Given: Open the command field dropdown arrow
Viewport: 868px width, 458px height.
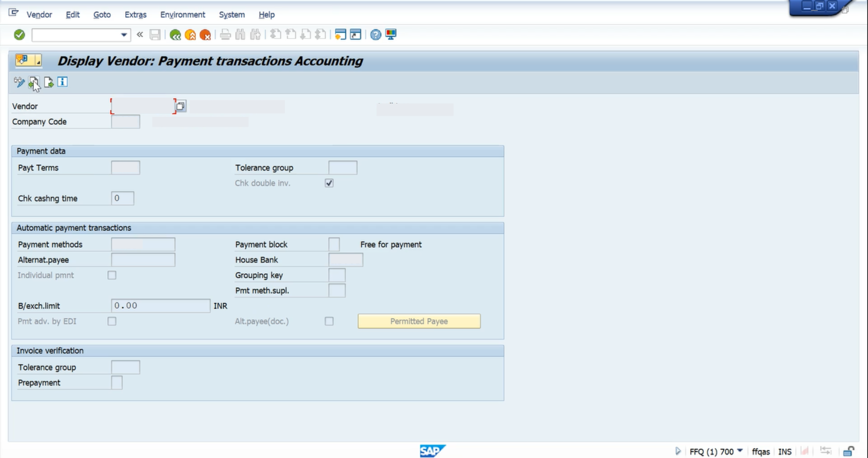Looking at the screenshot, I should (123, 35).
